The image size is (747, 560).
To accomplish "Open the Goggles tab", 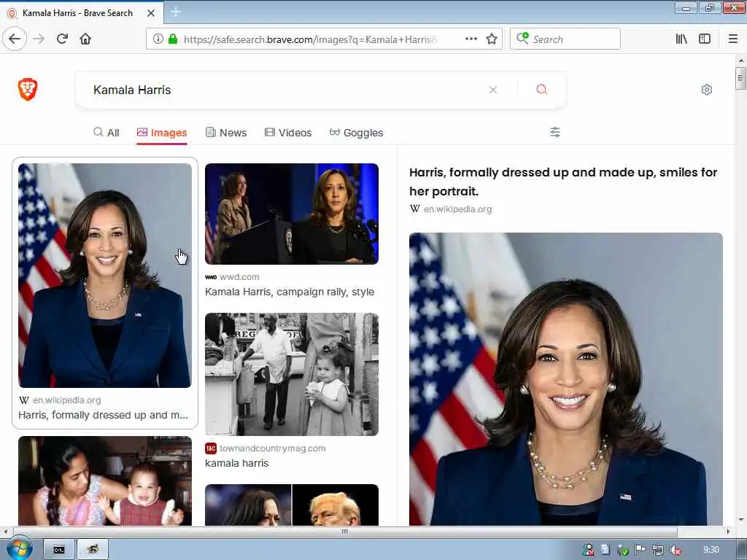I will tap(356, 133).
